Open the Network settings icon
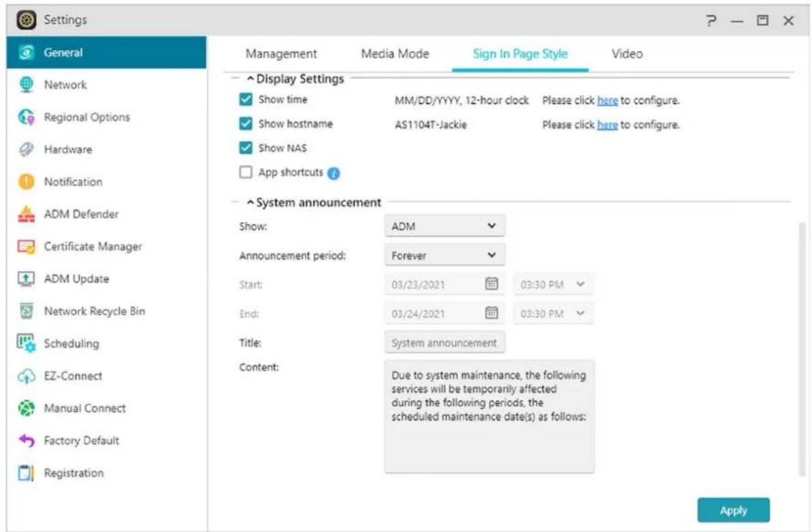This screenshot has width=812, height=532. [x=22, y=85]
